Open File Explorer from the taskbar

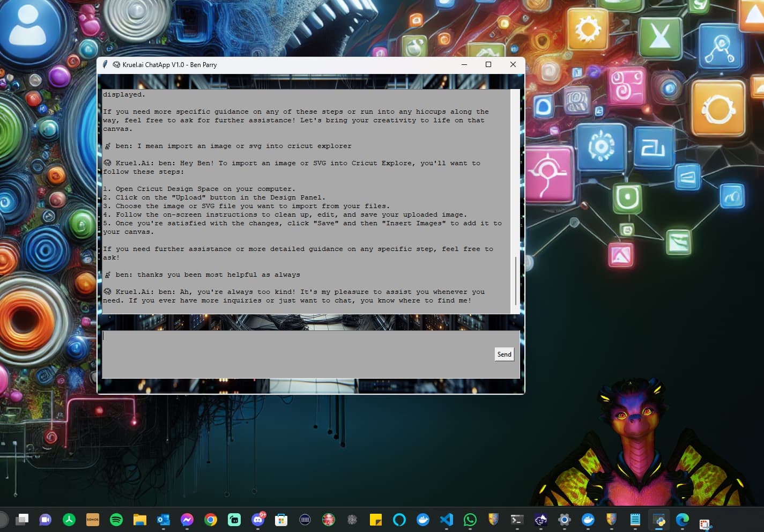(140, 519)
